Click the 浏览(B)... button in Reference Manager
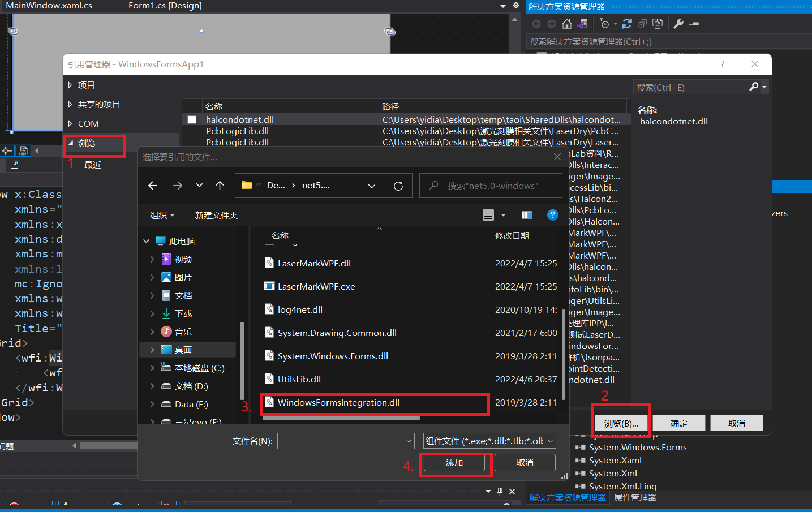Screen dimensions: 812x512 621,423
